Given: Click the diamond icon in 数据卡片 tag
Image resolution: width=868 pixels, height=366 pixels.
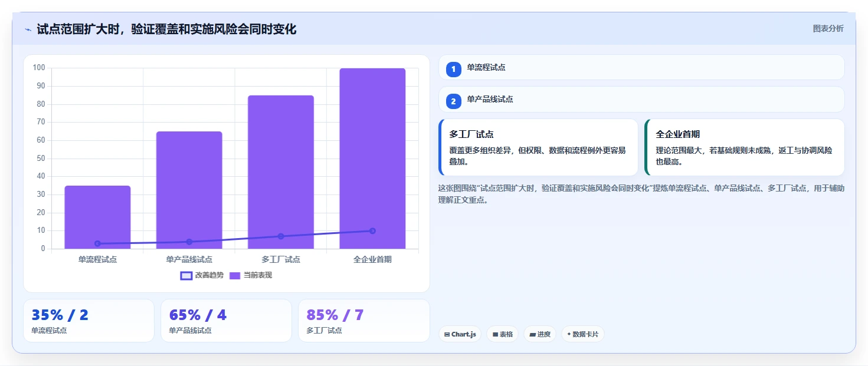Looking at the screenshot, I should tap(569, 334).
